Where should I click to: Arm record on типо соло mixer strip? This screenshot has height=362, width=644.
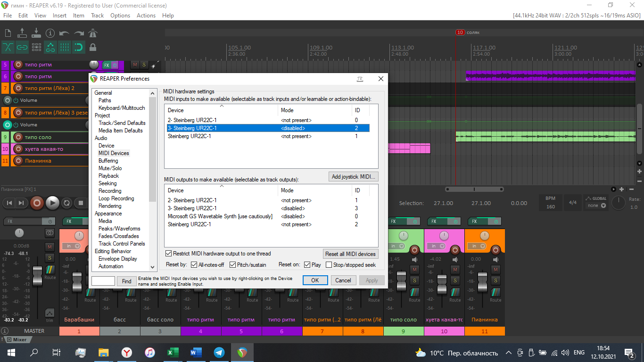click(415, 250)
